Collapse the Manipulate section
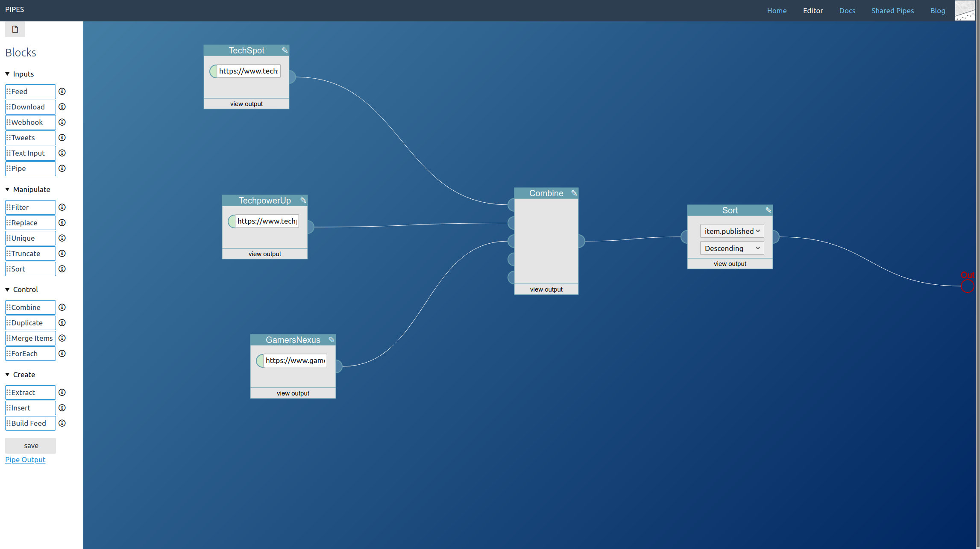Screen dimensions: 980x549 coord(28,189)
